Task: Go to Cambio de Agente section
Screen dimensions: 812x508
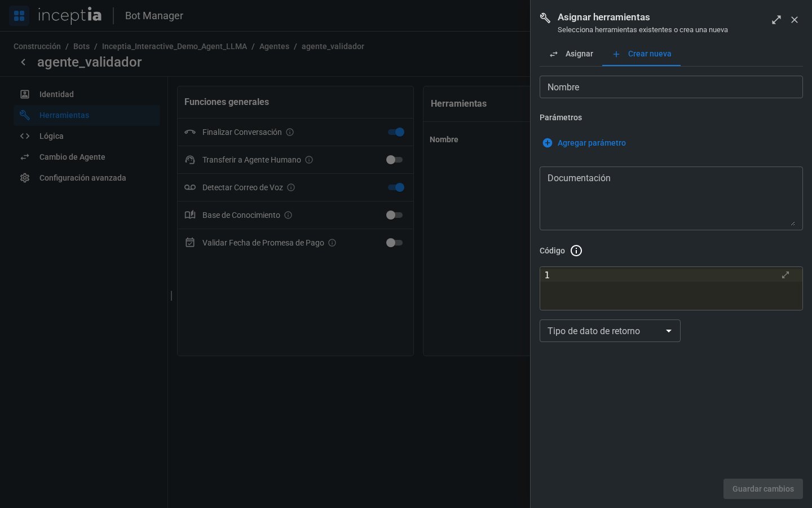Action: coord(87,157)
